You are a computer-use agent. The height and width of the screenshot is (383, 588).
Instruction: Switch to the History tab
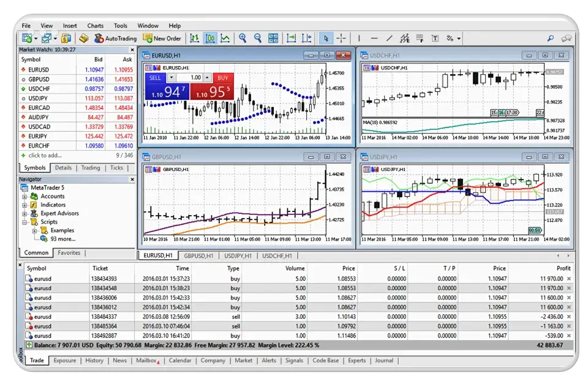(94, 360)
